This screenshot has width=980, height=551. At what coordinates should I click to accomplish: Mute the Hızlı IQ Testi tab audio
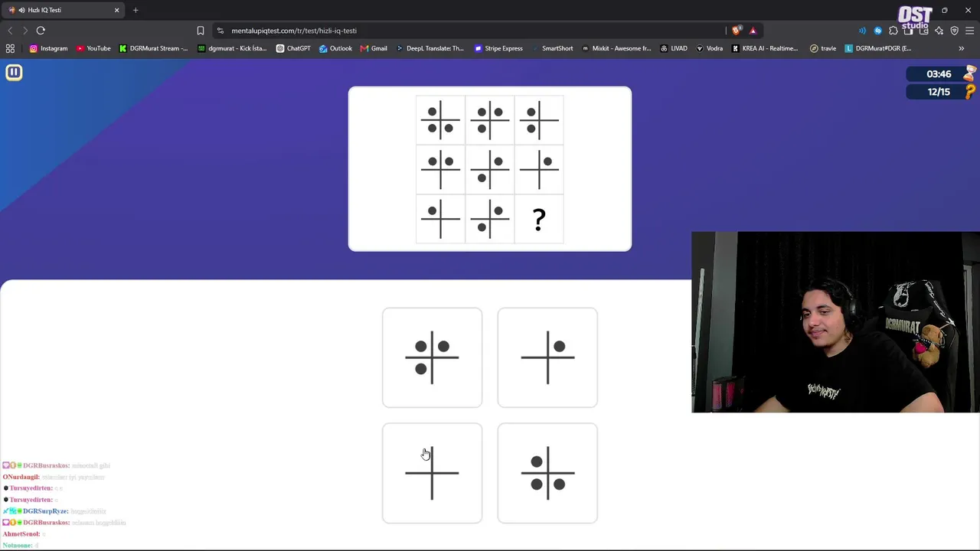pyautogui.click(x=21, y=10)
